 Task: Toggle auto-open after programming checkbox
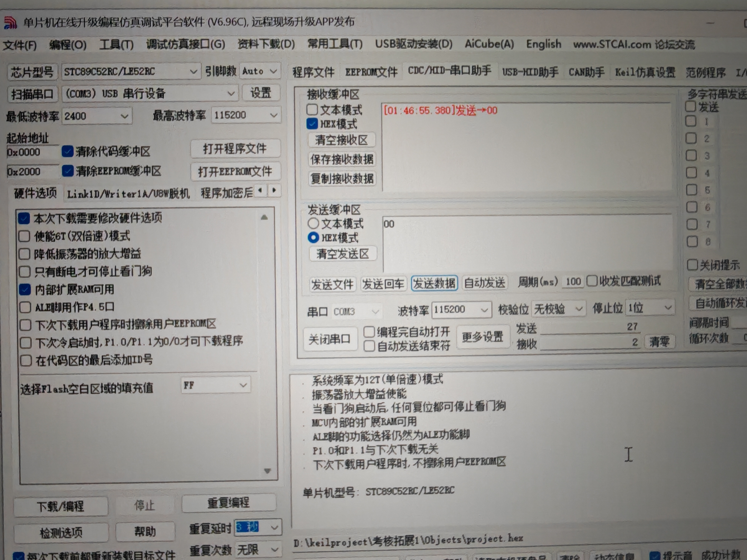point(369,332)
